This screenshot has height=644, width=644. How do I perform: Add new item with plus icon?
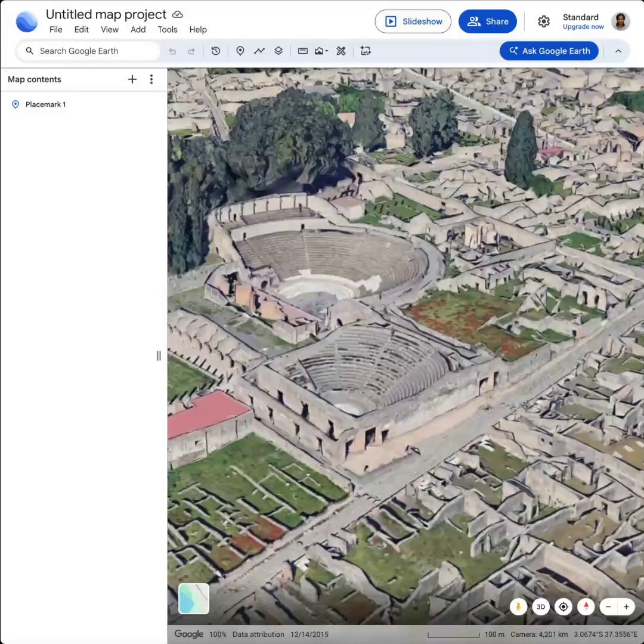click(x=132, y=79)
